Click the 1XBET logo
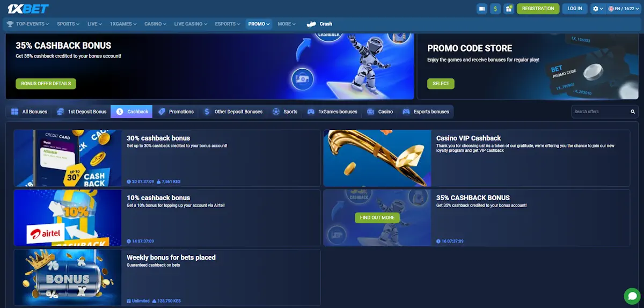 (28, 9)
